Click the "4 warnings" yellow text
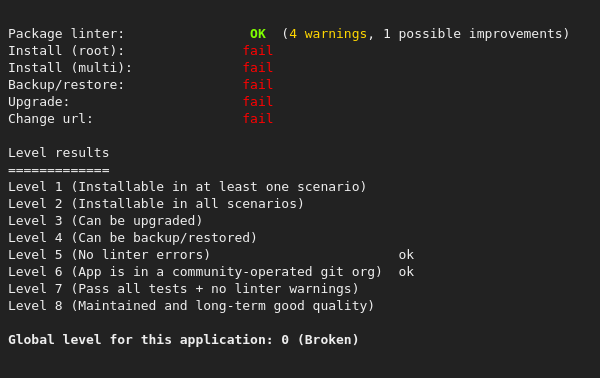600x378 pixels. pyautogui.click(x=328, y=34)
